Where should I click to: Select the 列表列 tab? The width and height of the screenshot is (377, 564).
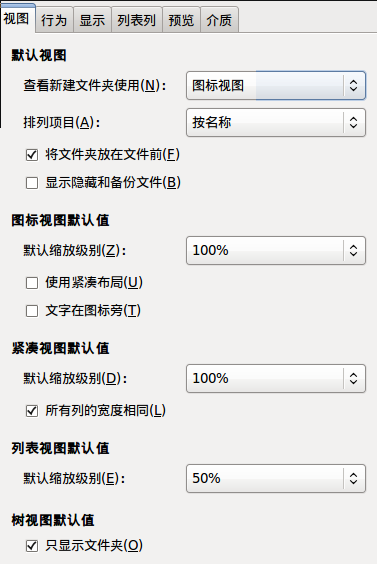pos(137,20)
